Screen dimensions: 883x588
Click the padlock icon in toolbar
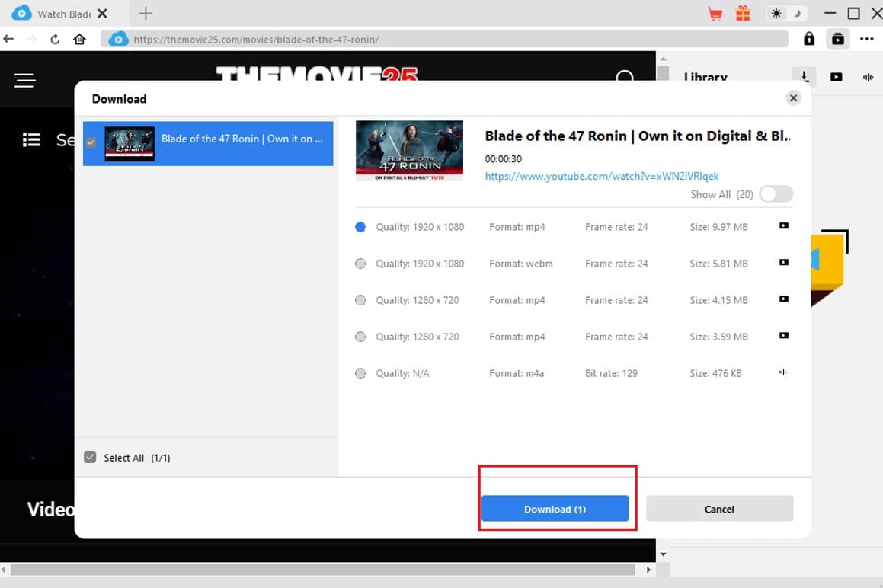(809, 39)
